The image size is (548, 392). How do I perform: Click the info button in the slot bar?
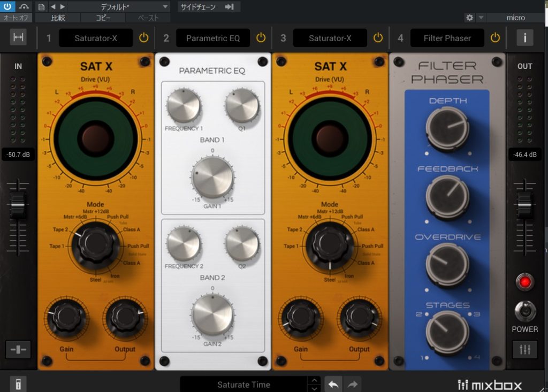pyautogui.click(x=524, y=38)
